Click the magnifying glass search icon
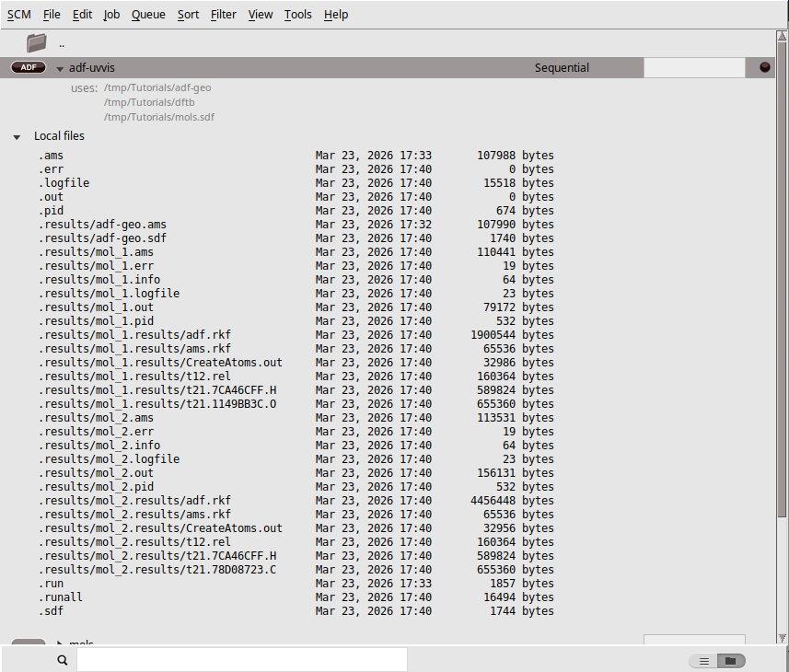The height and width of the screenshot is (672, 789). (62, 659)
